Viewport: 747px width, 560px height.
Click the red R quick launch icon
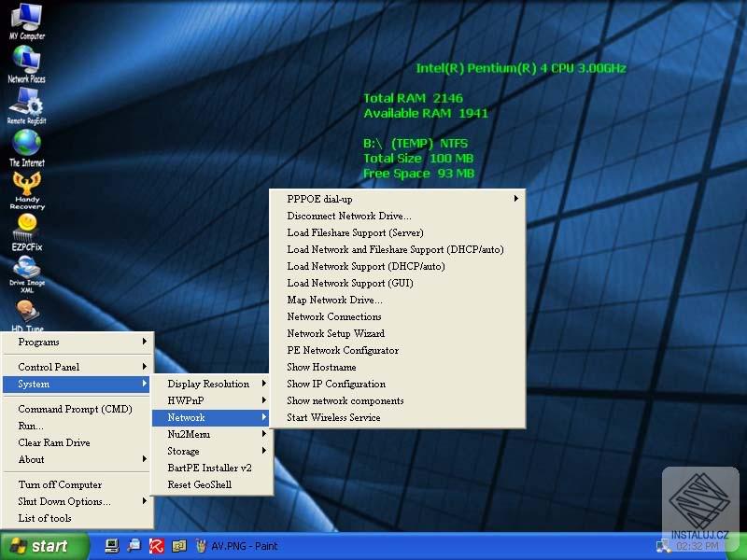click(x=156, y=546)
